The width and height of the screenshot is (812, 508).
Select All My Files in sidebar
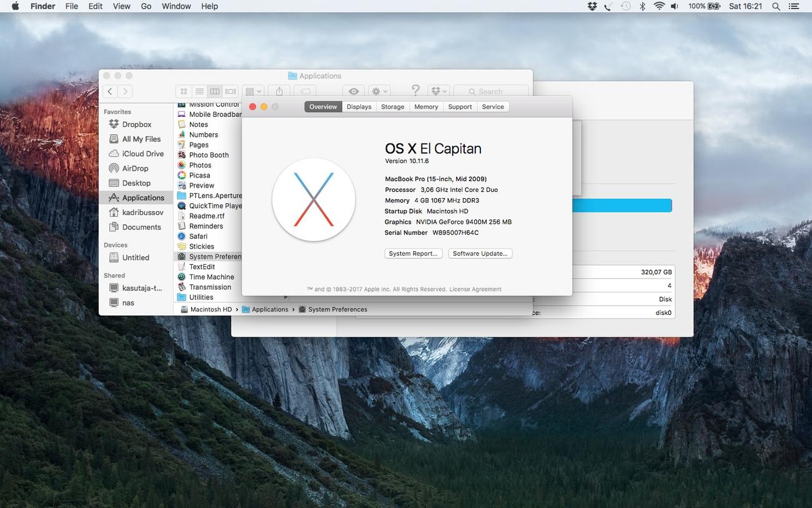coord(135,139)
